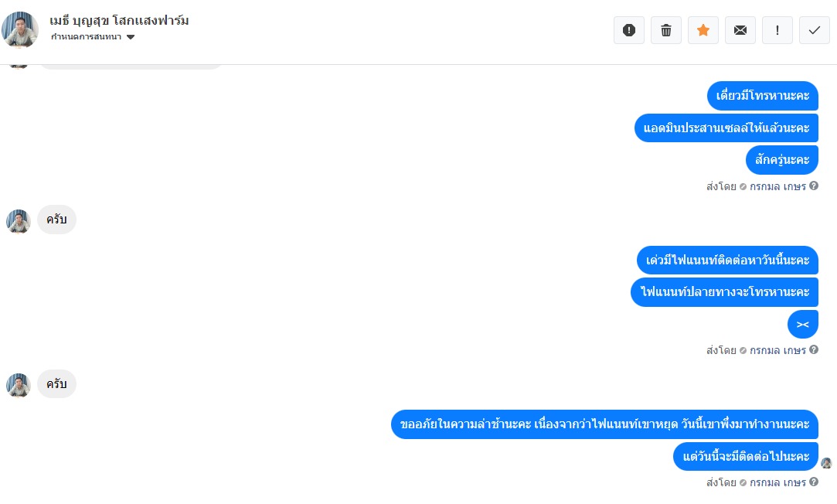Image resolution: width=837 pixels, height=504 pixels.
Task: Click the first ครับ reply bubble
Action: 56,220
